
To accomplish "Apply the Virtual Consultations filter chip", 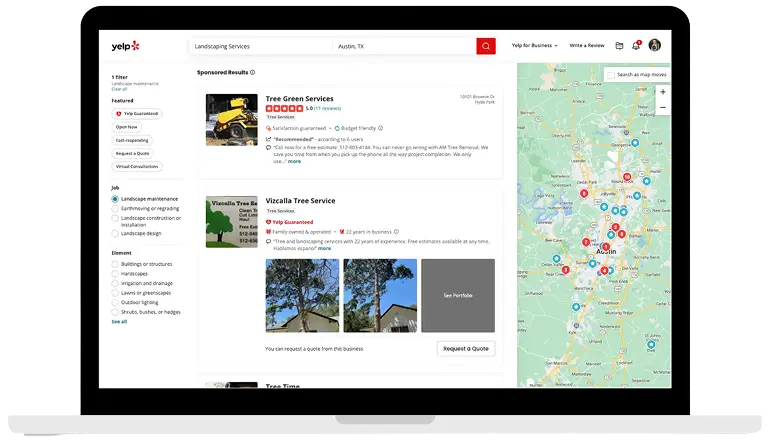I will pos(137,167).
